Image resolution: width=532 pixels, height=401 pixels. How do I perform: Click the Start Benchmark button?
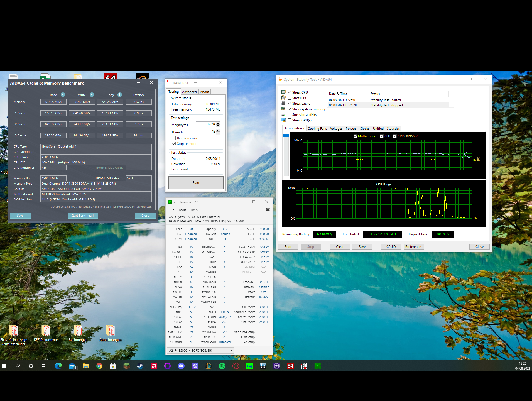83,216
